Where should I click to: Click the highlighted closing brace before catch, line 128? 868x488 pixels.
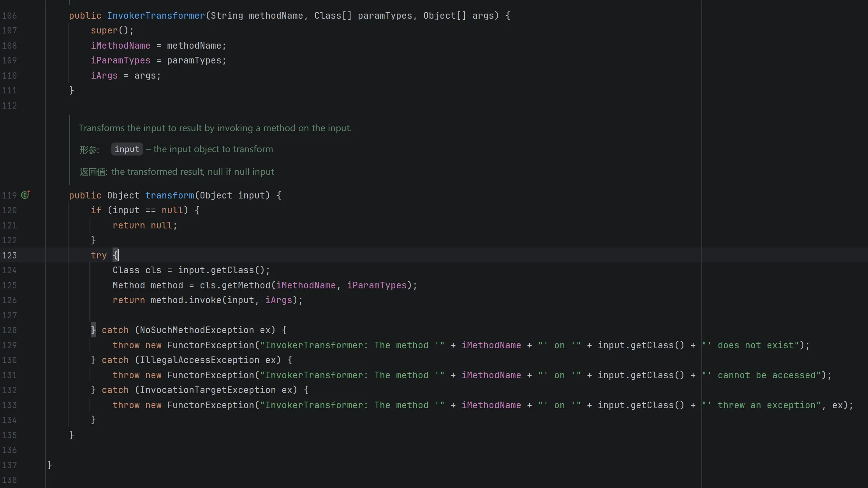click(x=93, y=330)
